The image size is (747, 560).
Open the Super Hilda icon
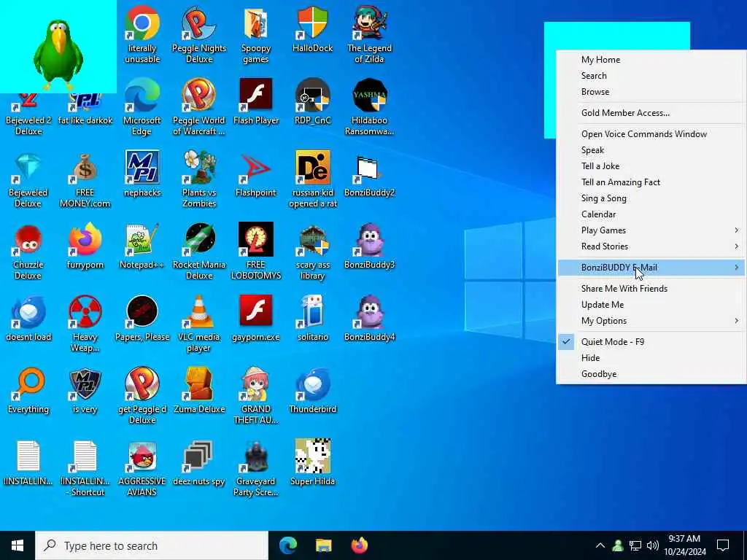[312, 463]
